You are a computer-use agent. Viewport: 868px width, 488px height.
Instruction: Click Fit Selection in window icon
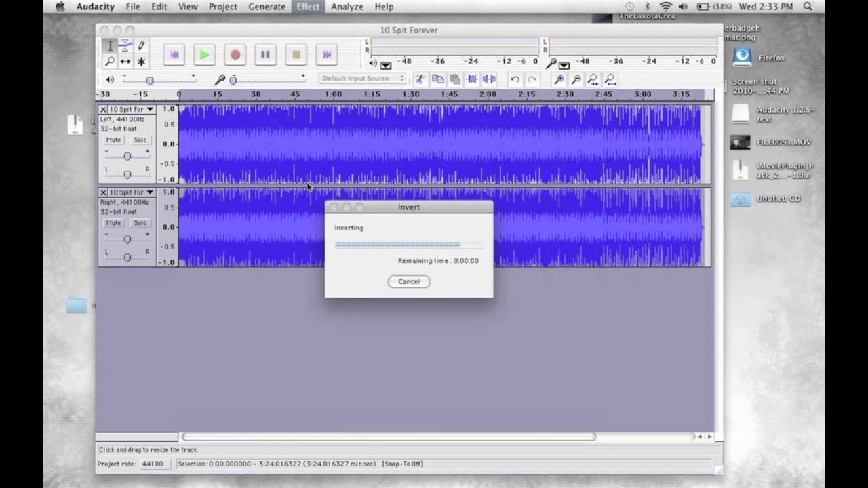(593, 79)
